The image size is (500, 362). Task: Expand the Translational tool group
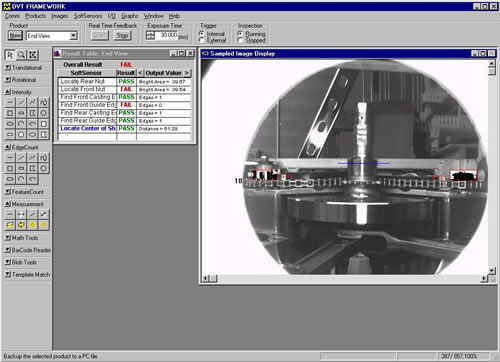tap(8, 67)
